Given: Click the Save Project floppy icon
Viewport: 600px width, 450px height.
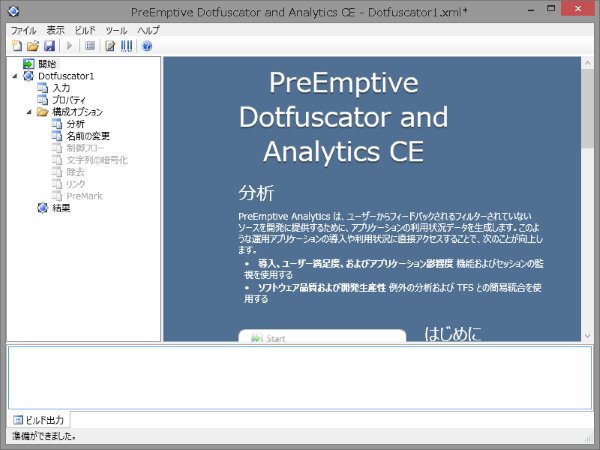Looking at the screenshot, I should [x=49, y=46].
